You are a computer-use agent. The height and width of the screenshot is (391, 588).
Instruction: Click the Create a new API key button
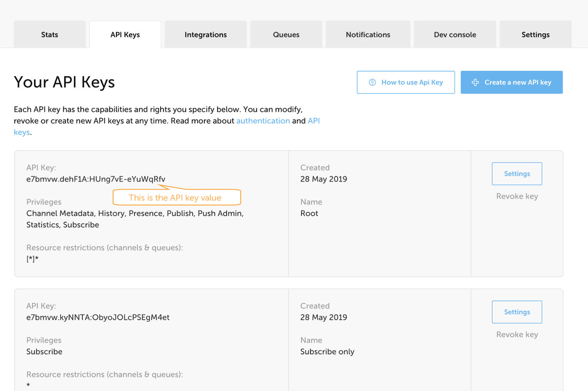coord(511,82)
